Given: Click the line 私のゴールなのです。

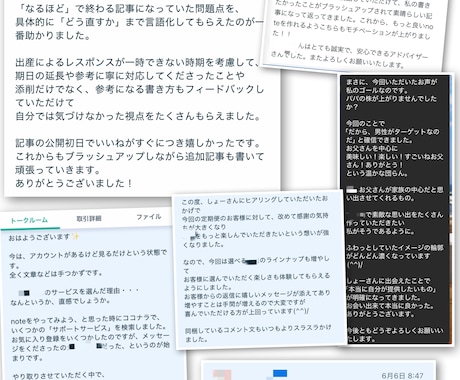Looking at the screenshot, I should 377,90.
